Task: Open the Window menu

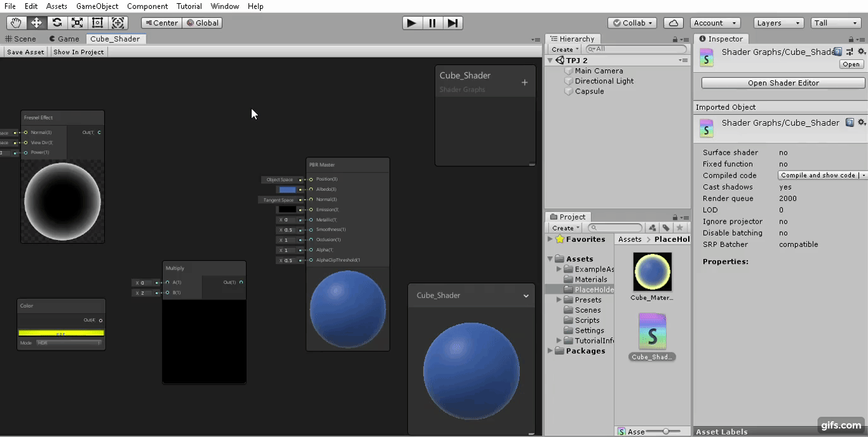Action: pos(225,6)
